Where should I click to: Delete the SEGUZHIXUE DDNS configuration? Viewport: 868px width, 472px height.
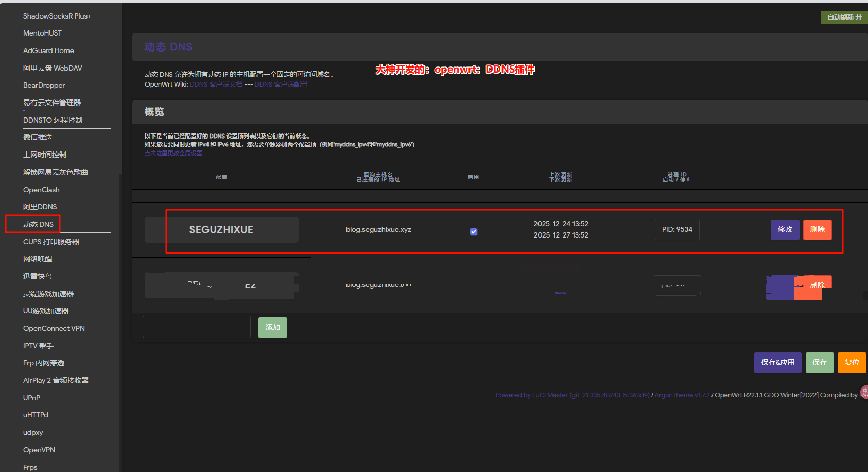817,230
